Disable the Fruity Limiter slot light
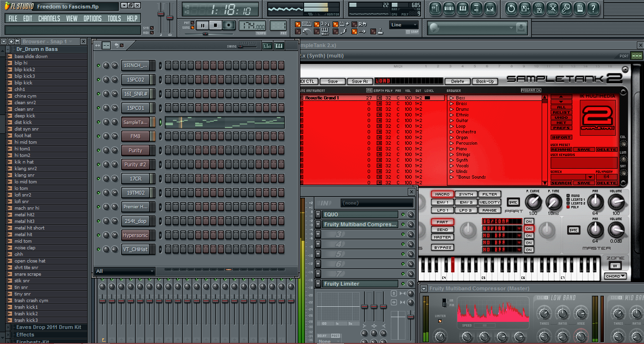 pos(403,284)
